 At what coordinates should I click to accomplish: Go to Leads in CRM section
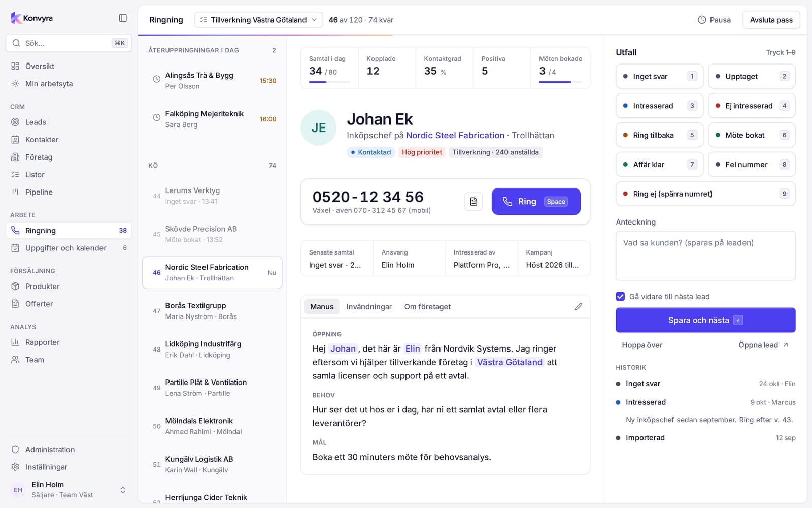(x=69, y=122)
